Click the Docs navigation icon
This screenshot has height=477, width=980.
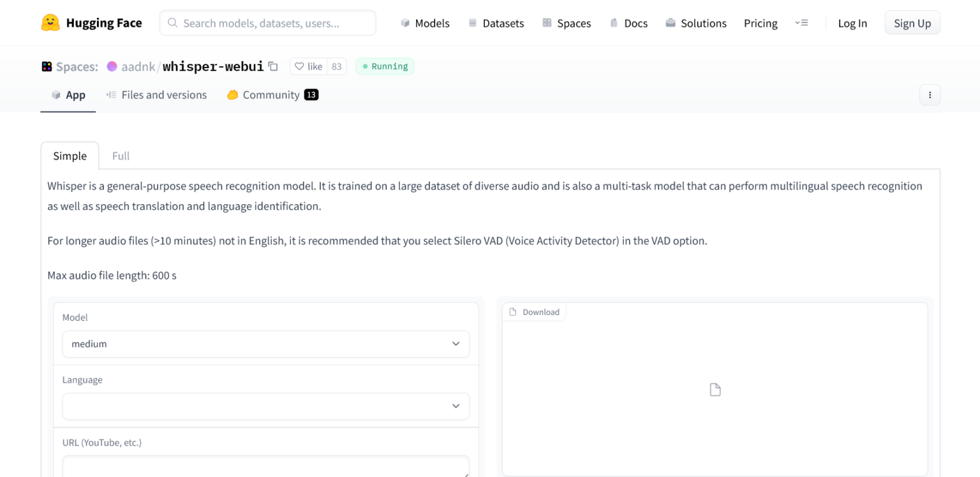pos(614,22)
